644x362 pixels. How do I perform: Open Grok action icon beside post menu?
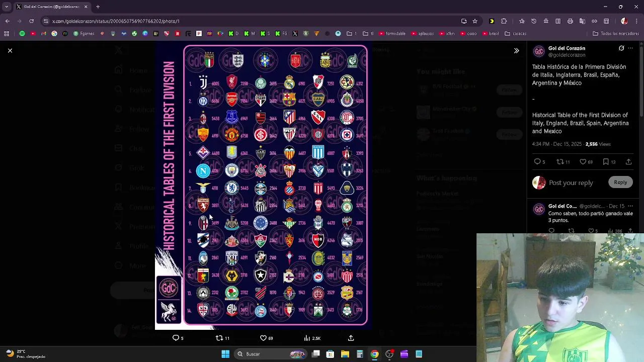pos(621,48)
